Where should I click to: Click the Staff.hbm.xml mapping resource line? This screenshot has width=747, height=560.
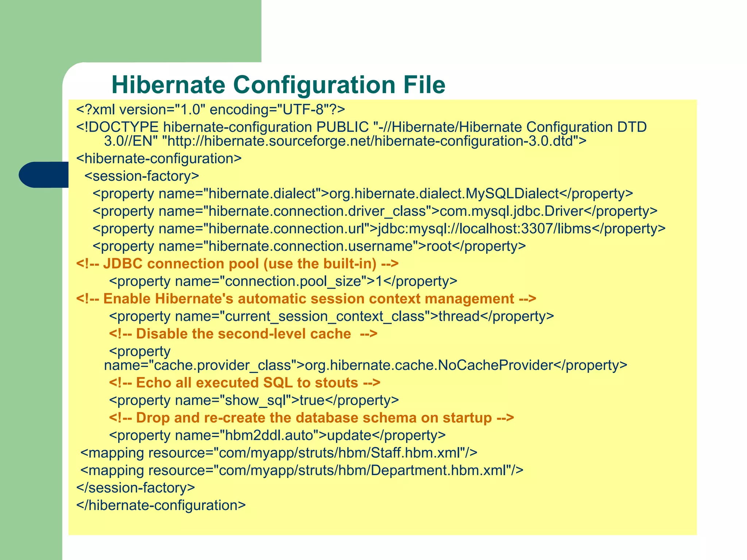[x=279, y=453]
